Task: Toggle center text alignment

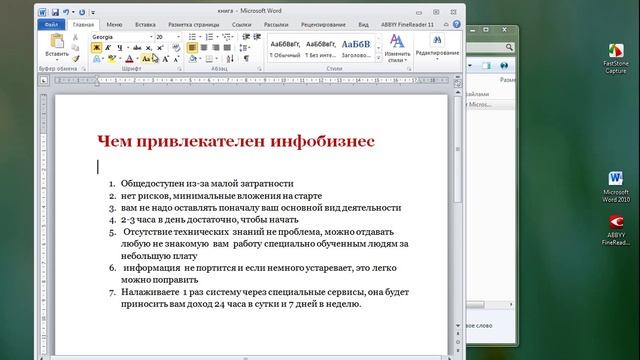Action: coord(204,48)
